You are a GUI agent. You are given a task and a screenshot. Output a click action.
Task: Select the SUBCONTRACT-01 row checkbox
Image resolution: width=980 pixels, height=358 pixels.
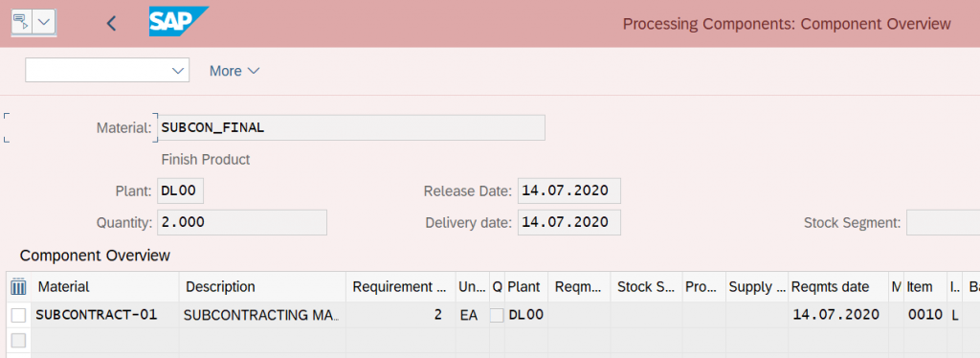coord(19,316)
